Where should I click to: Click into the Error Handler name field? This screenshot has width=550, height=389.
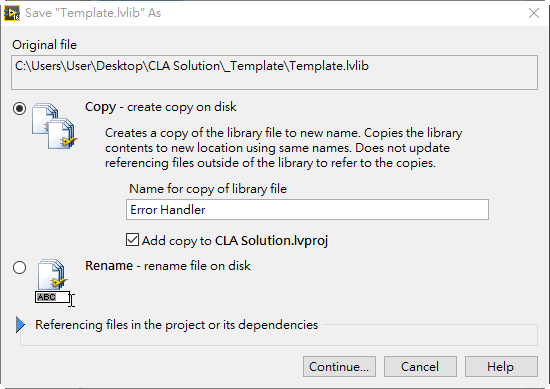pos(307,210)
